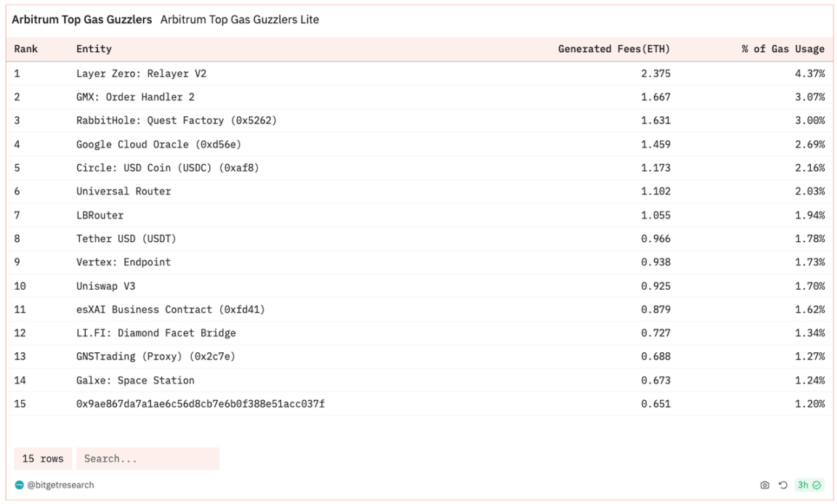Select the Layer Zero: Relayer V2 row

(419, 73)
